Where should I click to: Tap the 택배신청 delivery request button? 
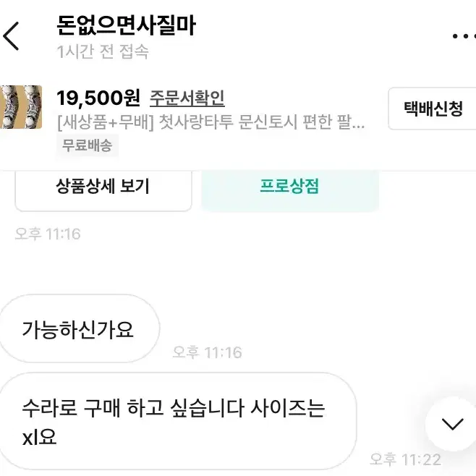(x=433, y=109)
